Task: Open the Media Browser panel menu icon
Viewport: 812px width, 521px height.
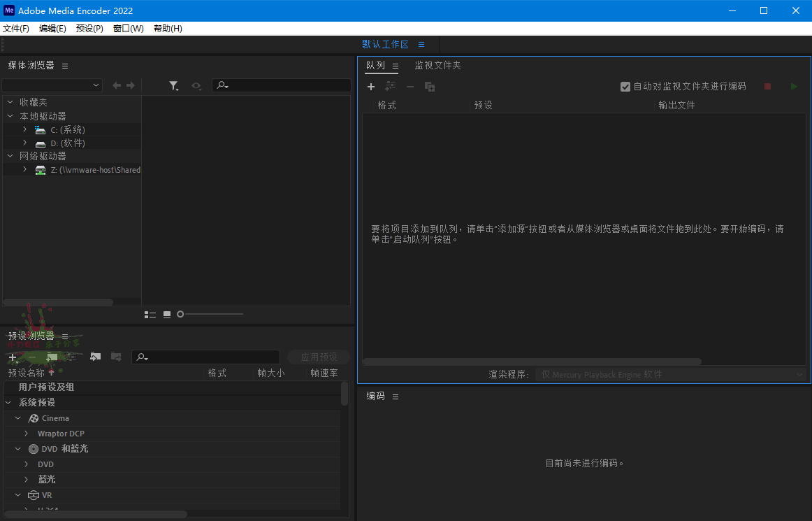Action: (x=65, y=66)
